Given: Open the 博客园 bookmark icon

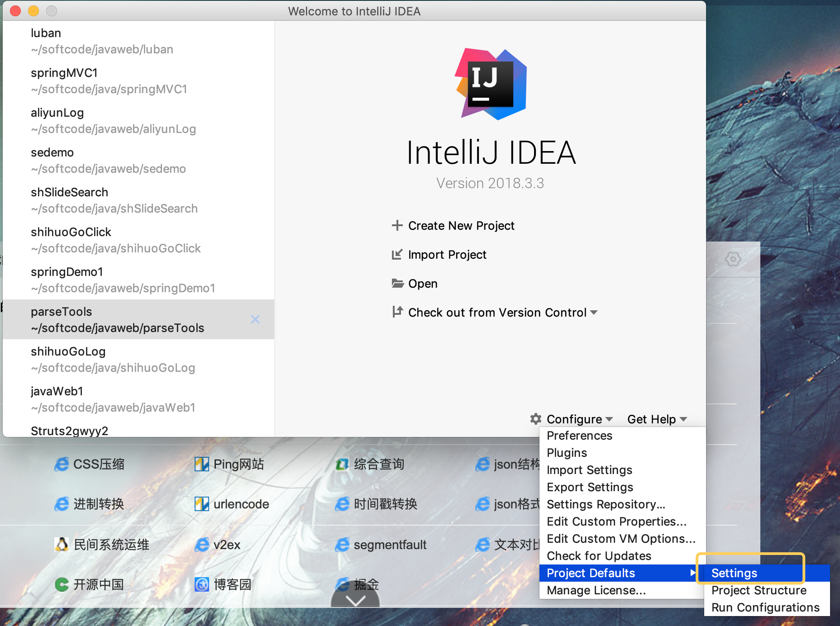Looking at the screenshot, I should click(202, 584).
